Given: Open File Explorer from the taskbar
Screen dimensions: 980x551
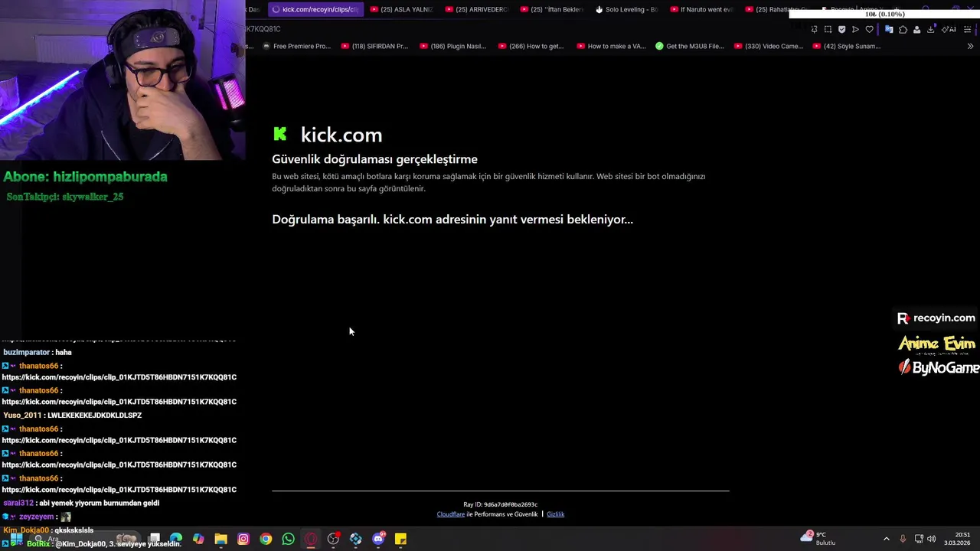Looking at the screenshot, I should tap(220, 539).
